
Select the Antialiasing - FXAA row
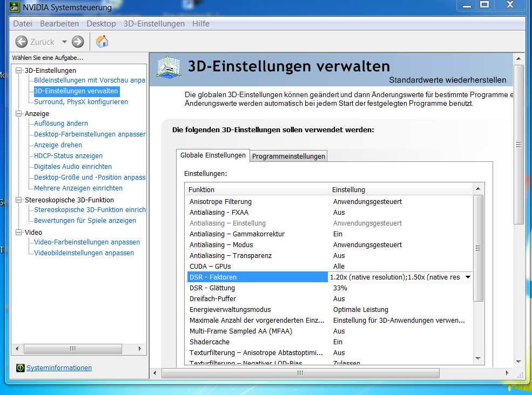(329, 213)
